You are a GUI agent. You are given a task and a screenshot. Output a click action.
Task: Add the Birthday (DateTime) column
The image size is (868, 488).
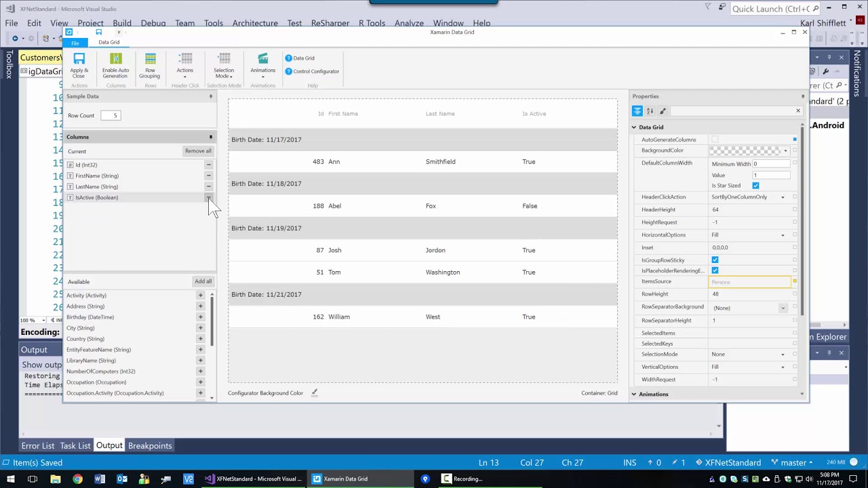[200, 317]
